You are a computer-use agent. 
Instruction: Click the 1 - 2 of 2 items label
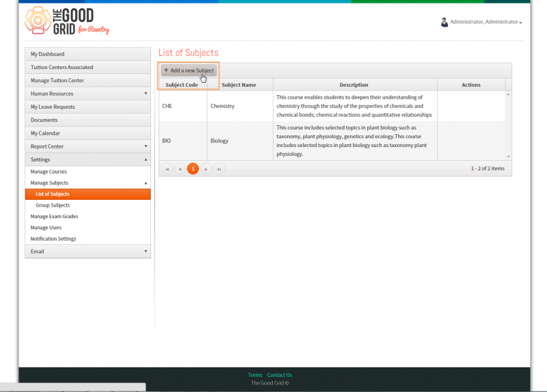point(488,168)
